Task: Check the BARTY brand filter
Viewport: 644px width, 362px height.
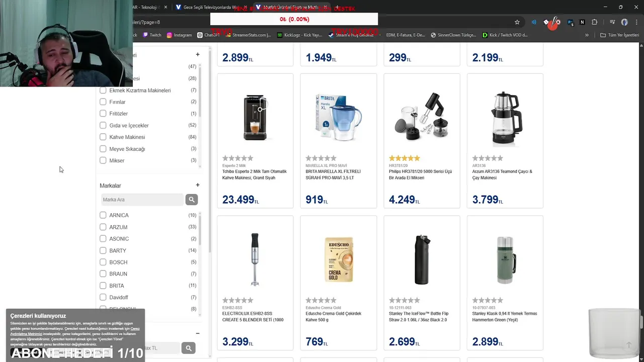Action: 103,250
